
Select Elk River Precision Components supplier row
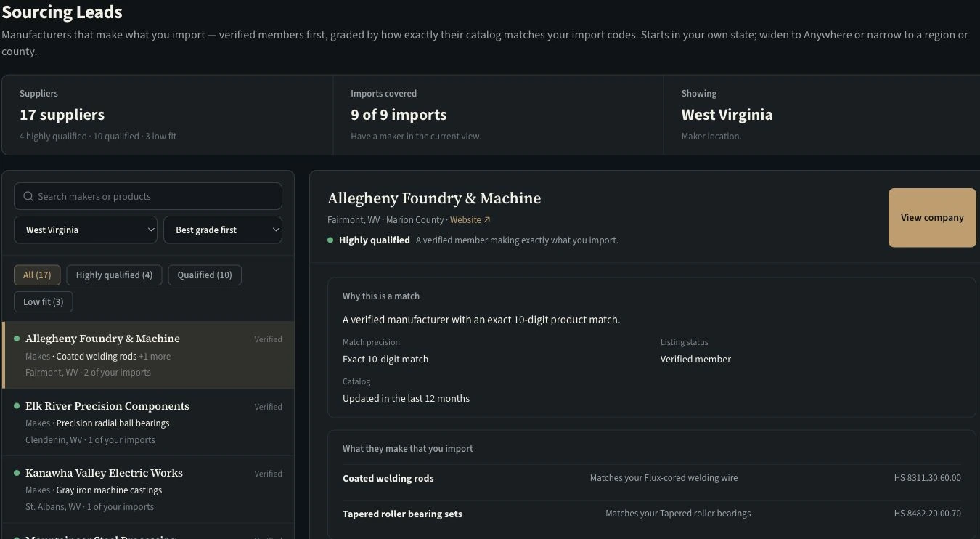148,423
